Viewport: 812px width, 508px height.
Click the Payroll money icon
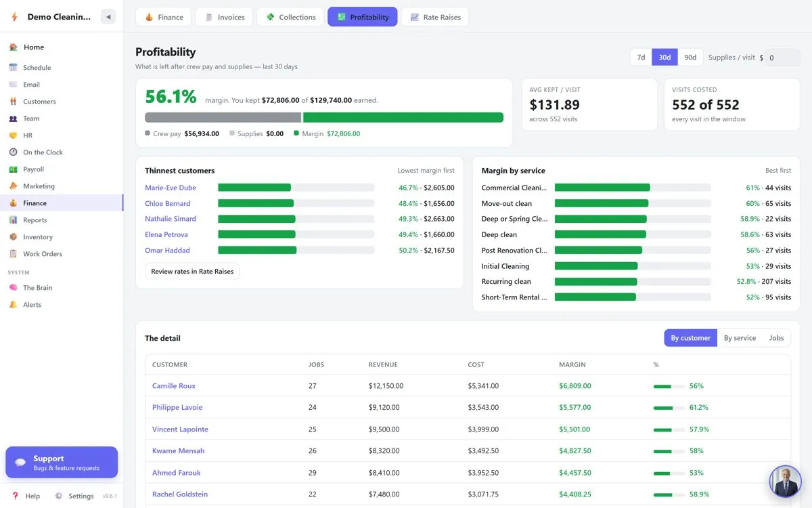click(x=14, y=169)
